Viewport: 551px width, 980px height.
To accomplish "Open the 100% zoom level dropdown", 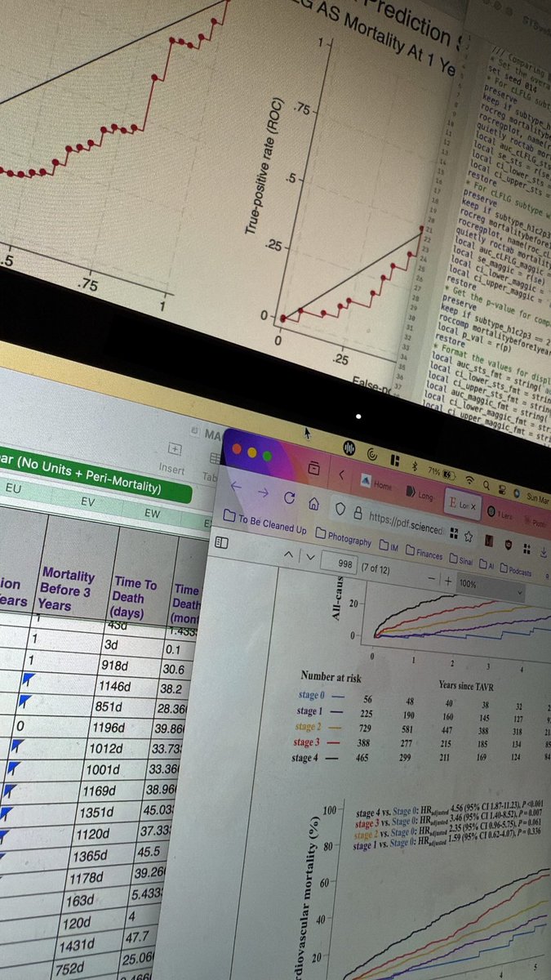I will (x=490, y=590).
